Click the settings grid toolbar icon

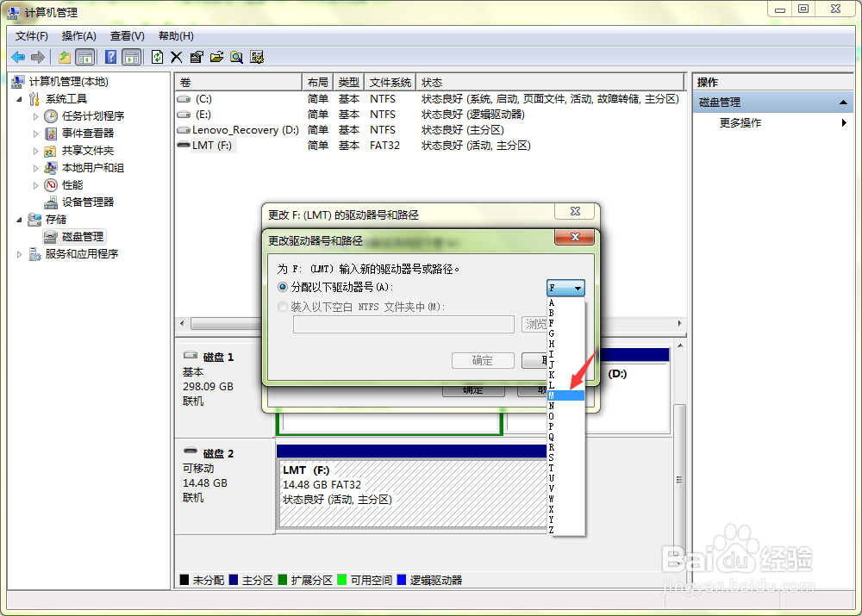pyautogui.click(x=257, y=57)
